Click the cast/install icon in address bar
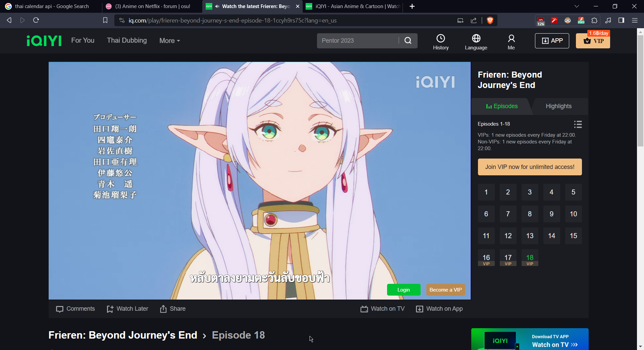Image resolution: width=644 pixels, height=350 pixels. click(x=461, y=20)
